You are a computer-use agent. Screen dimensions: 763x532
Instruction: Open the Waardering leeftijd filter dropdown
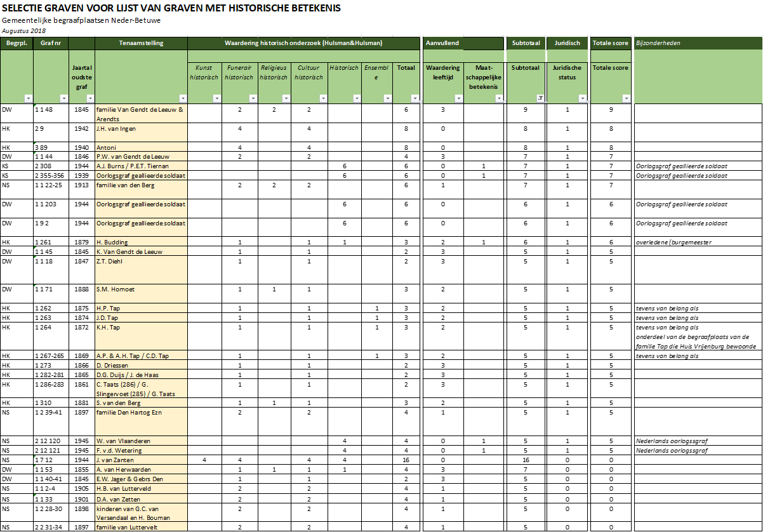[x=458, y=98]
